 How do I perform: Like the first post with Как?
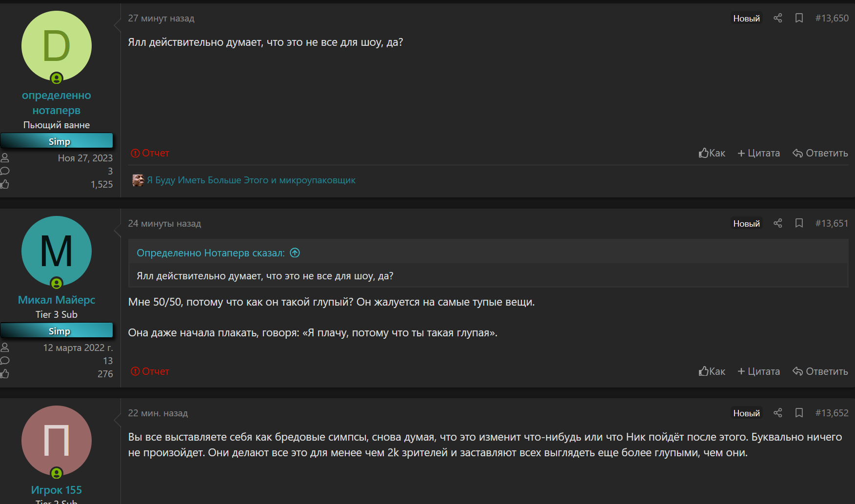712,153
